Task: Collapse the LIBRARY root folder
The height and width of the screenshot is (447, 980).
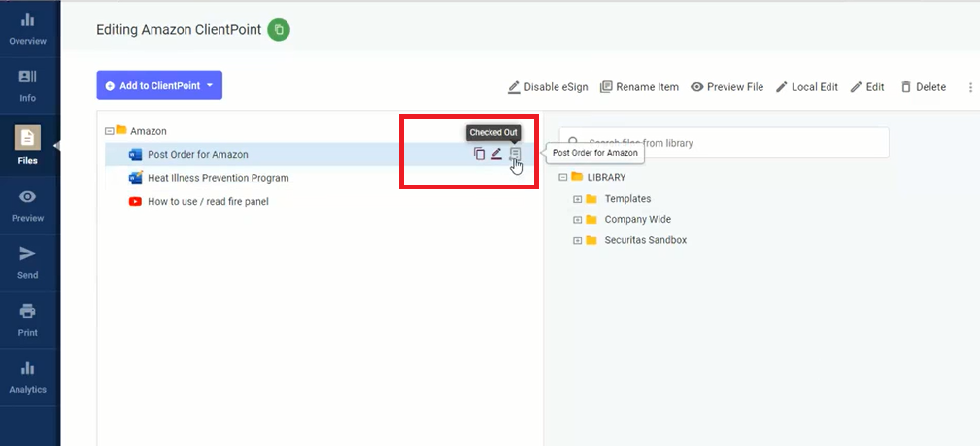Action: click(x=562, y=177)
